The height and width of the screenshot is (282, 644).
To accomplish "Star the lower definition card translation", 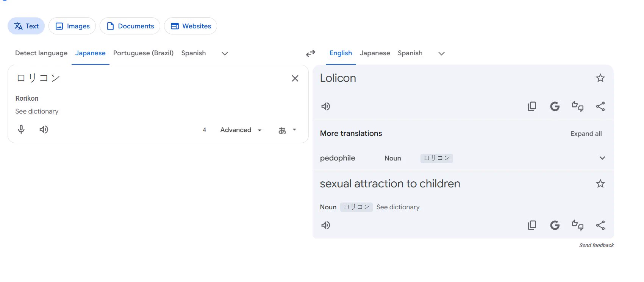I will [x=600, y=184].
